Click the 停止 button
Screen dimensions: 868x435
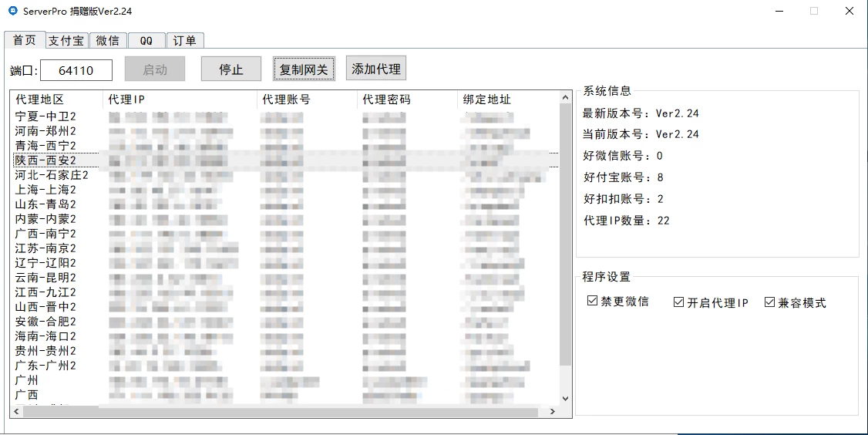pos(231,69)
